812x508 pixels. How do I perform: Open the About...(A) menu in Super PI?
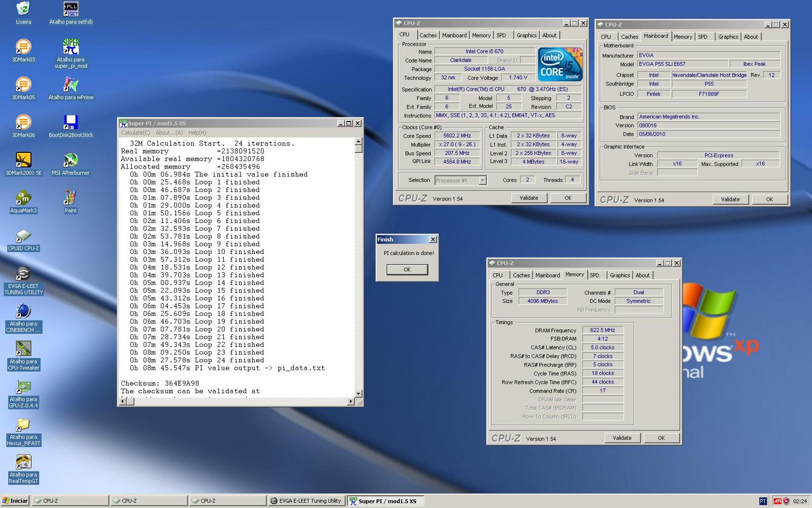169,133
